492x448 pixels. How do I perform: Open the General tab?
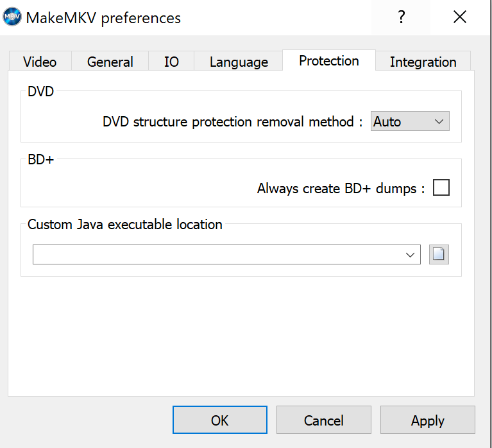click(x=110, y=62)
